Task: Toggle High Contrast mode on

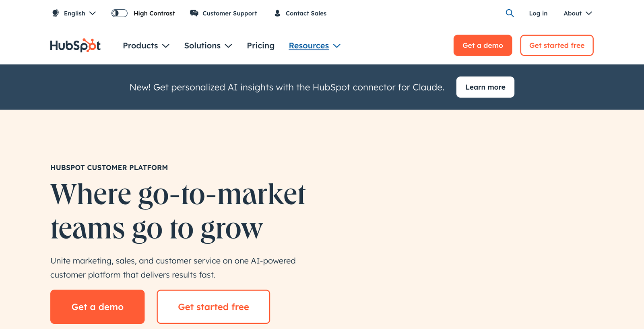Action: coord(119,13)
